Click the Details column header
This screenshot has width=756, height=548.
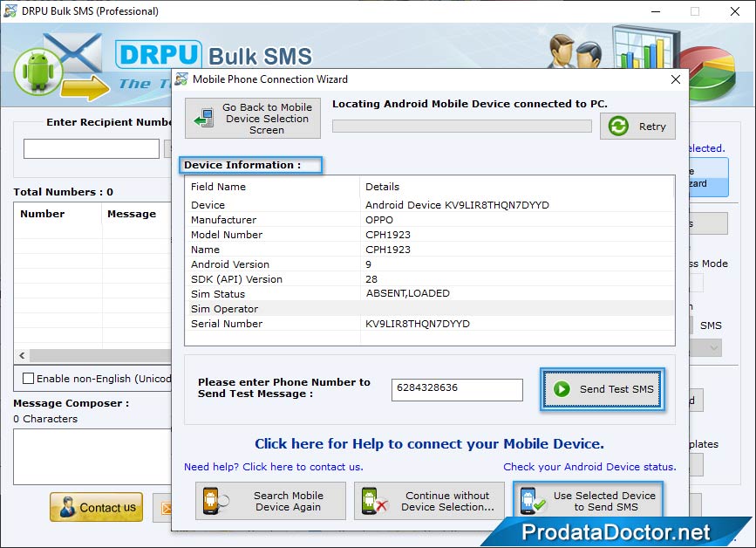click(x=517, y=187)
